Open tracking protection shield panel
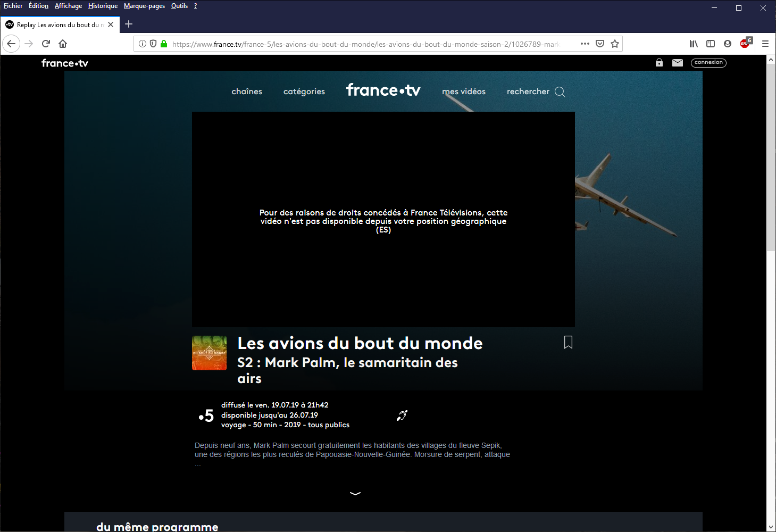The width and height of the screenshot is (776, 532). tap(153, 44)
